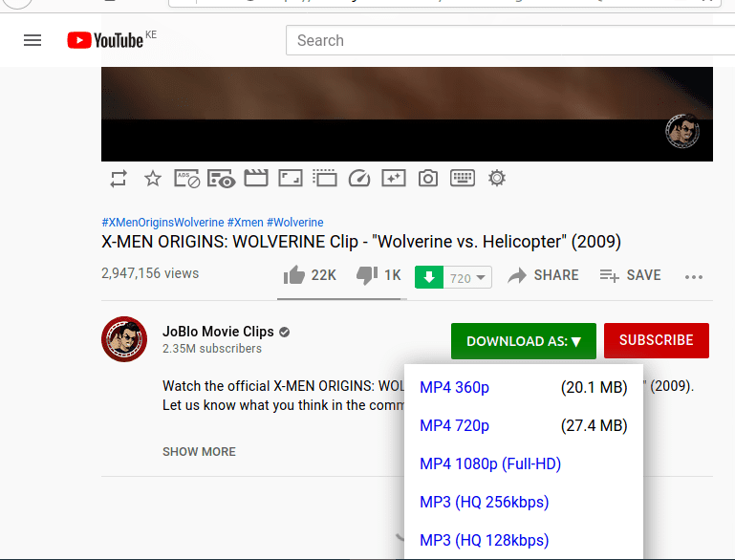
Task: Take a screenshot with the camera icon
Action: pos(428,178)
